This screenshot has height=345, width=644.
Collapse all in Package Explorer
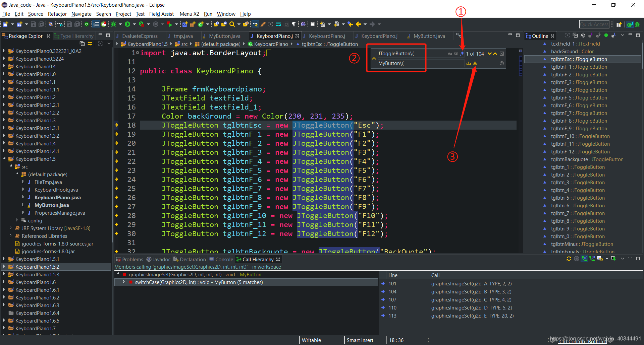click(82, 44)
